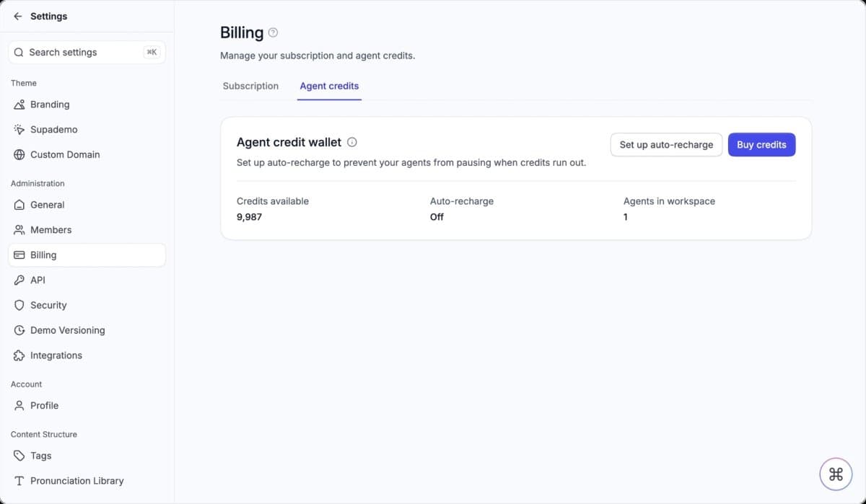Screen dimensions: 866x504
Task: Click the Pronunciation Library text icon
Action: tap(19, 481)
